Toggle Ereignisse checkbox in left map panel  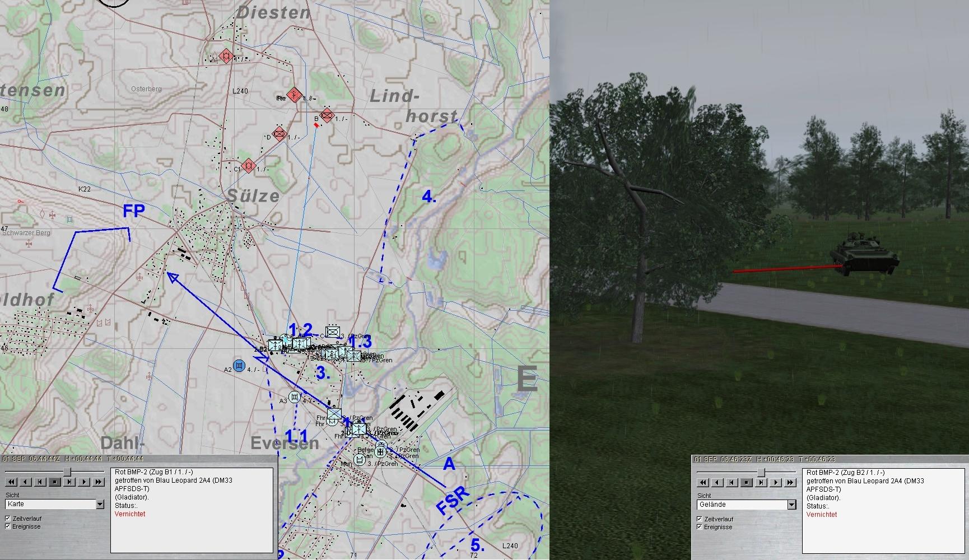(8, 526)
